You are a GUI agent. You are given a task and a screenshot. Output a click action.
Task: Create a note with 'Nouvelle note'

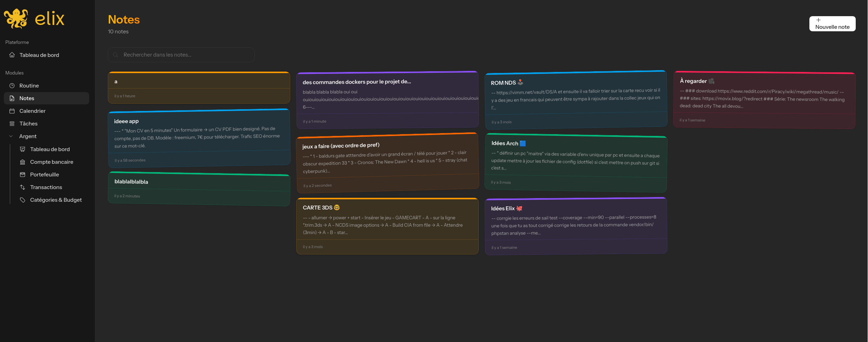[832, 24]
